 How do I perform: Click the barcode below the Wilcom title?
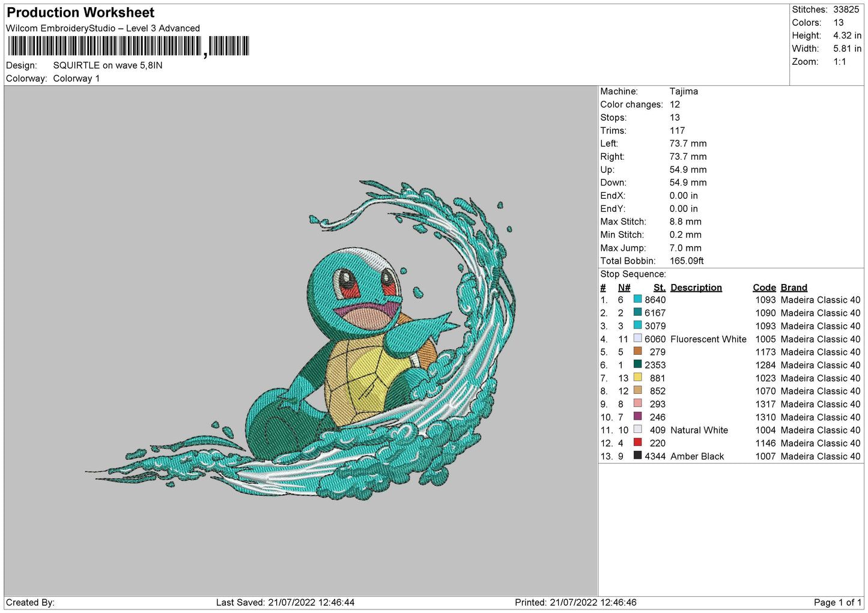point(128,46)
